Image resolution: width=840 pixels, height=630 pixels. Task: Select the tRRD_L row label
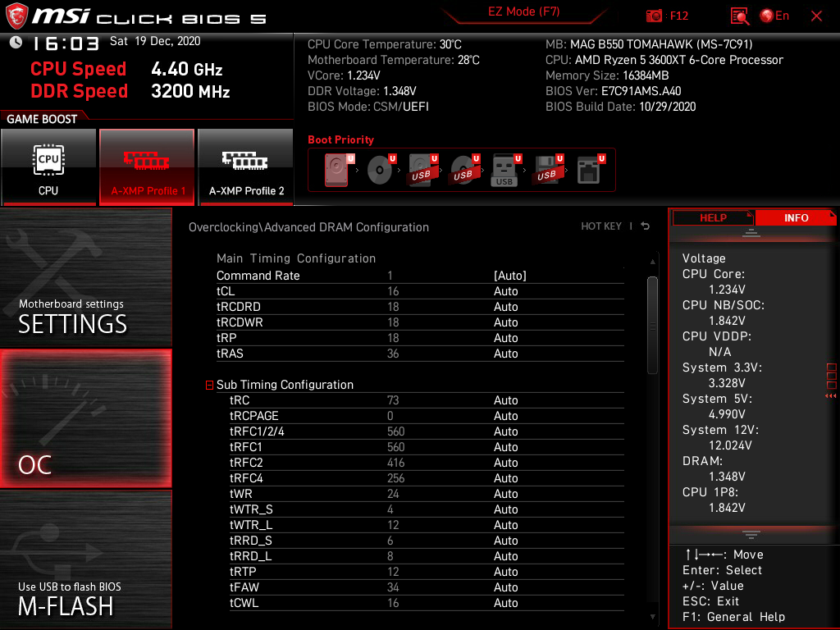251,556
